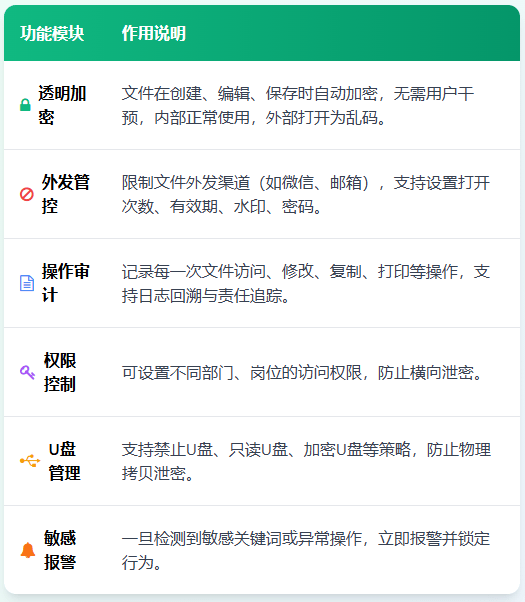This screenshot has height=602, width=525.
Task: Click the description about detecting 敏感关键词
Action: coord(306,551)
